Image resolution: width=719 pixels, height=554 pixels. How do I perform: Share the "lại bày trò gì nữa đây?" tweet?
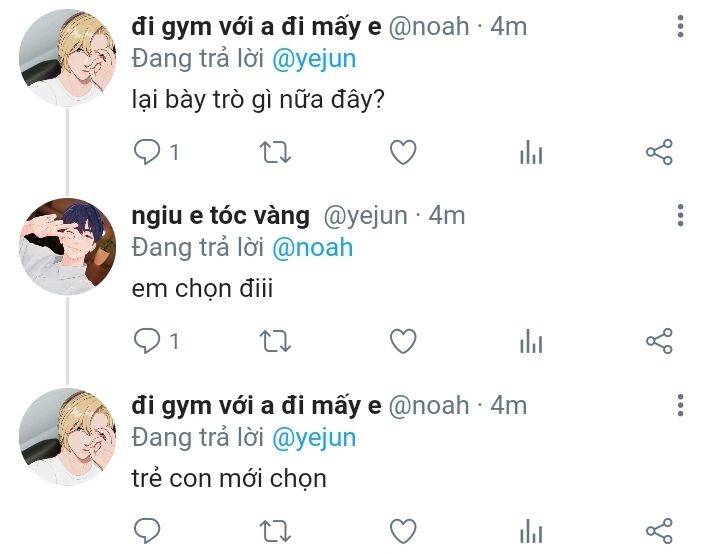[659, 152]
